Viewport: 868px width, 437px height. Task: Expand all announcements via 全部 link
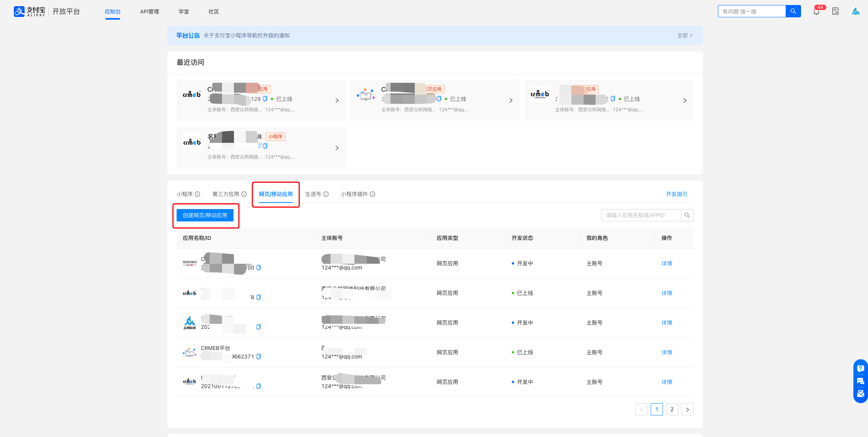click(685, 35)
